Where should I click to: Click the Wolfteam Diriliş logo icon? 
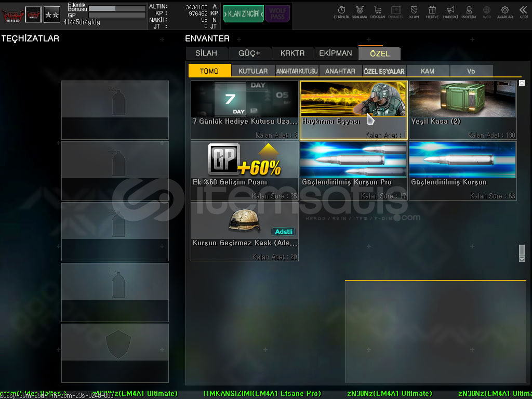pos(12,15)
